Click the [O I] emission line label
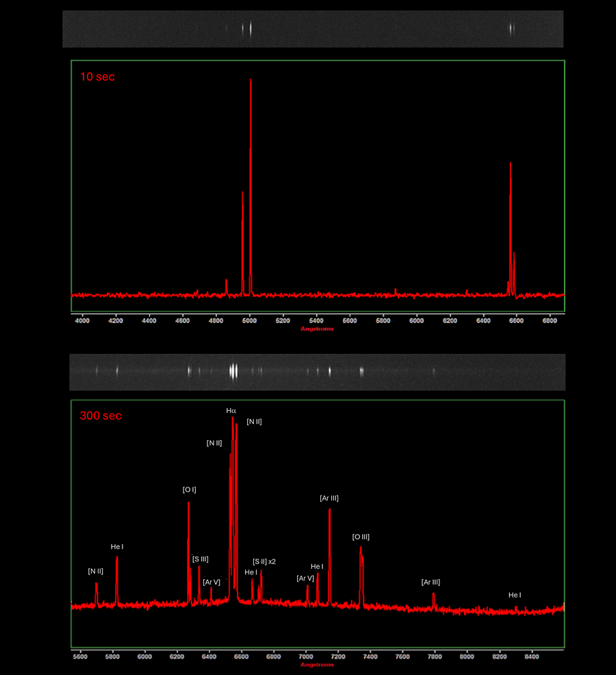This screenshot has height=675, width=616. [x=190, y=489]
